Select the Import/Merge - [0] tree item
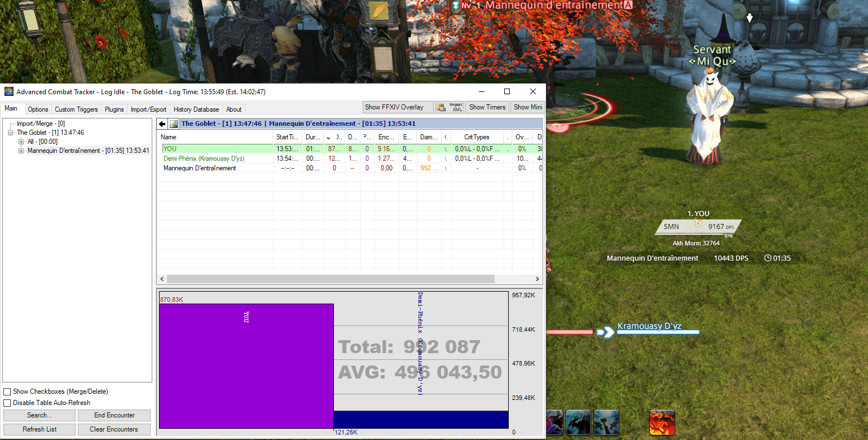This screenshot has height=440, width=868. (41, 124)
